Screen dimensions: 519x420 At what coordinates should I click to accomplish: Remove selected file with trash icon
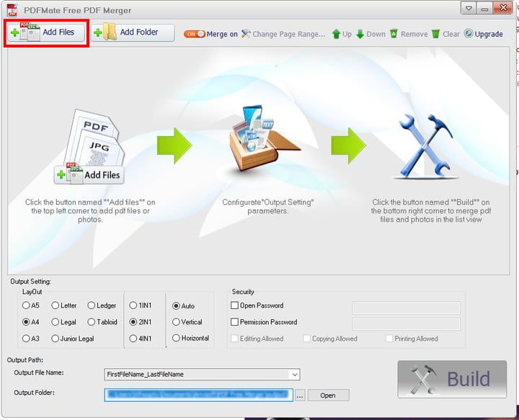click(408, 34)
